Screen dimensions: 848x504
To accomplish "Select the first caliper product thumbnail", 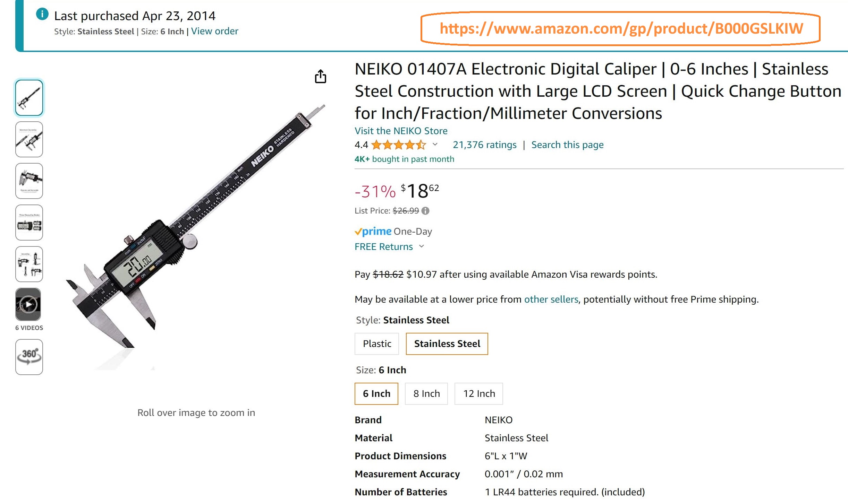I will (x=29, y=97).
